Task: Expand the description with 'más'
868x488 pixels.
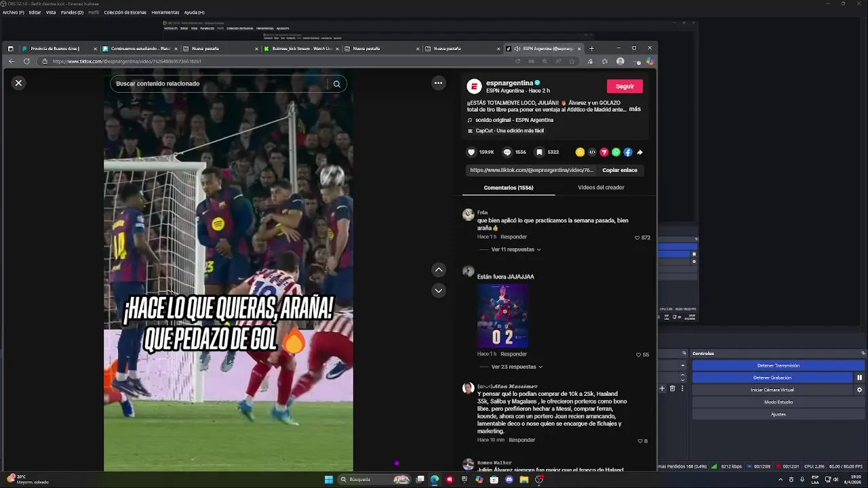Action: (x=635, y=109)
